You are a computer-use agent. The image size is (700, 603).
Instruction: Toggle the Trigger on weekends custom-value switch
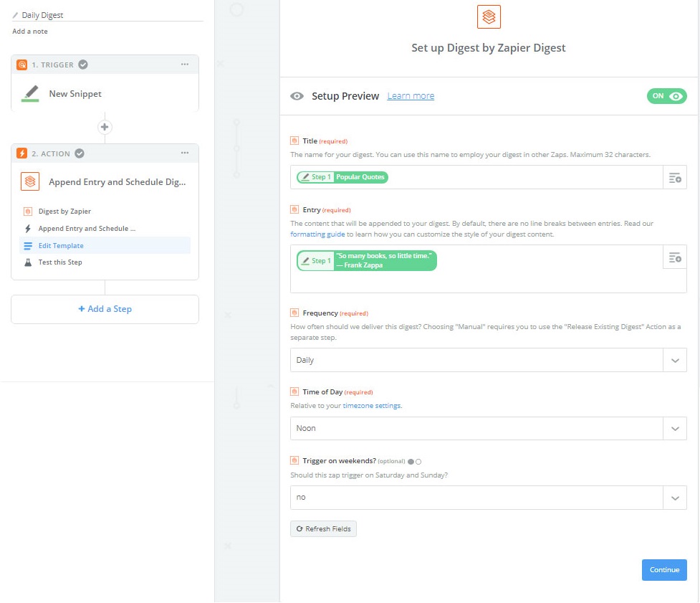pyautogui.click(x=414, y=462)
